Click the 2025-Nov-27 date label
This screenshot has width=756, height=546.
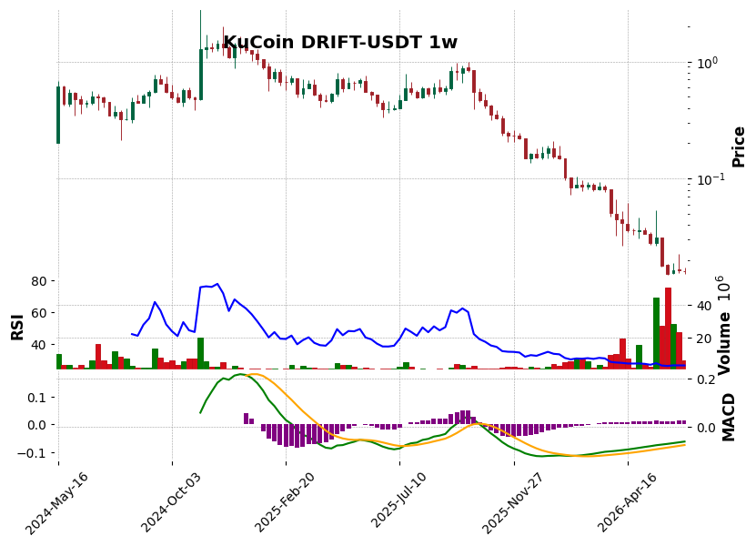(x=513, y=502)
